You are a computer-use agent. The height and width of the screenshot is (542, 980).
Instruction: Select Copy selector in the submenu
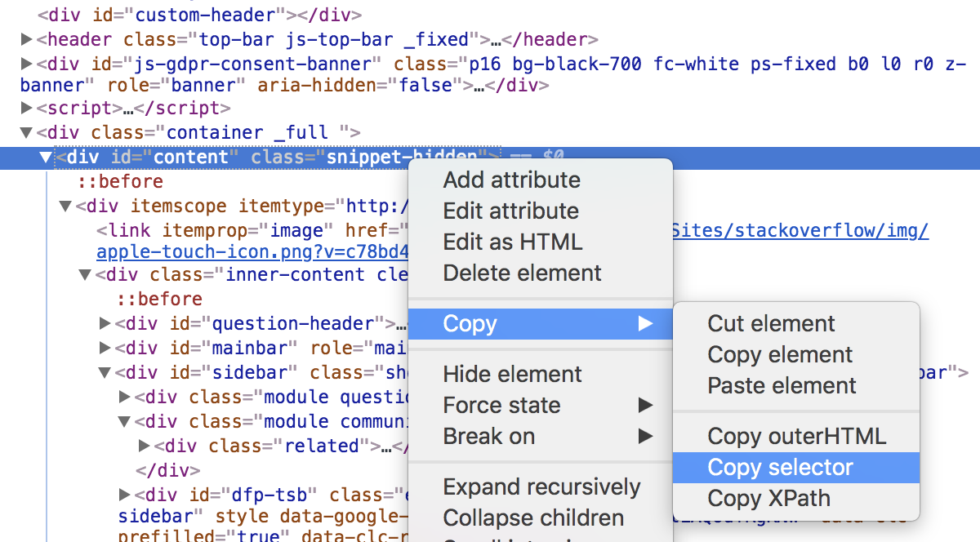point(780,468)
